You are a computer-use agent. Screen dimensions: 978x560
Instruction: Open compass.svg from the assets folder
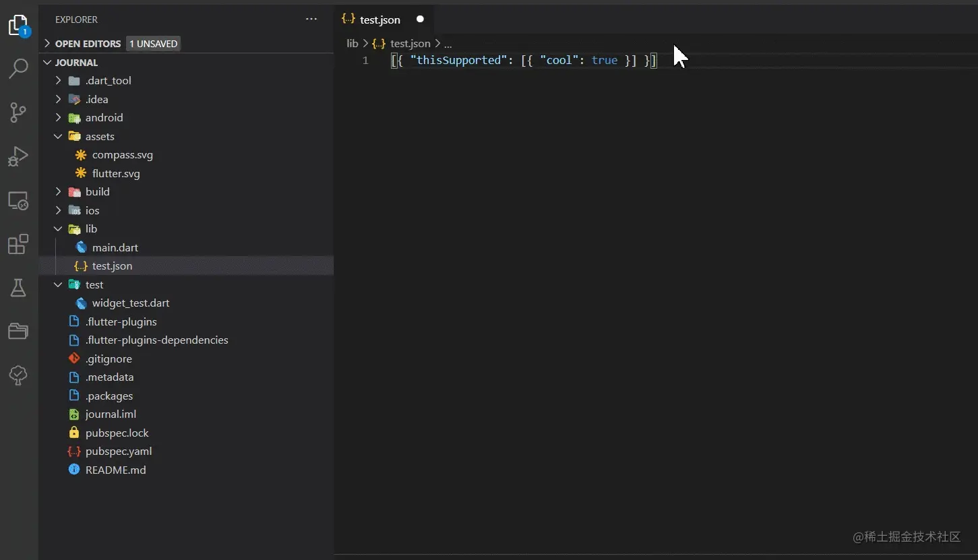(123, 155)
